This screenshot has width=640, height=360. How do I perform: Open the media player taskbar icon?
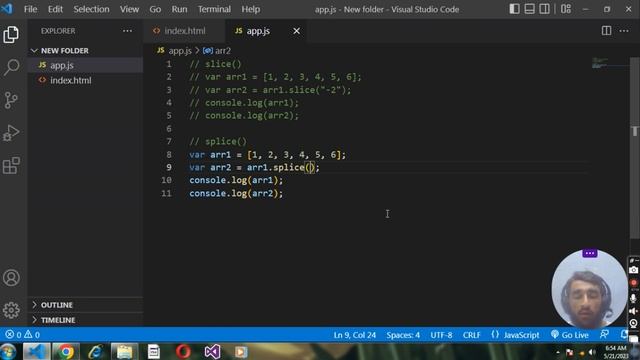[241, 351]
